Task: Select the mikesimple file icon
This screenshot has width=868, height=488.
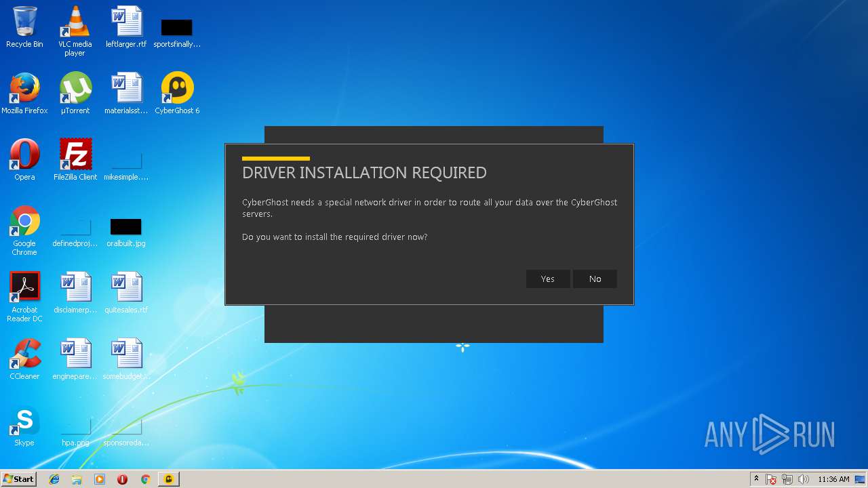Action: pyautogui.click(x=126, y=166)
